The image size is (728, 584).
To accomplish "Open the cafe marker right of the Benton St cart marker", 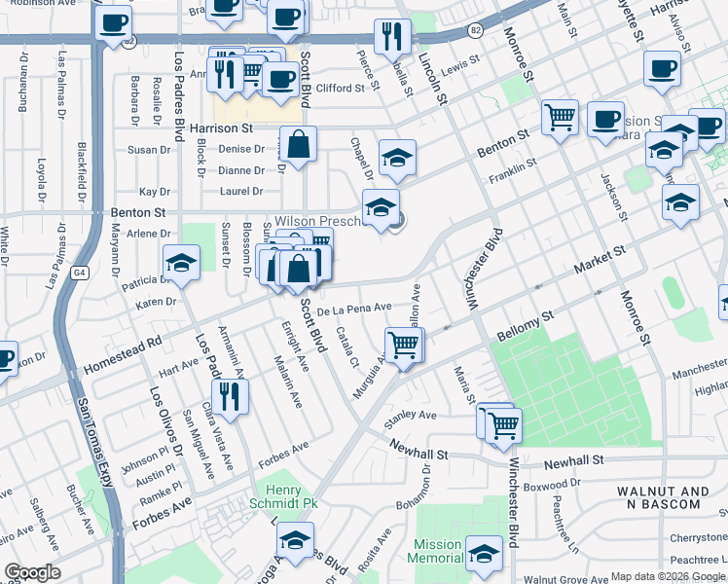I will [606, 122].
